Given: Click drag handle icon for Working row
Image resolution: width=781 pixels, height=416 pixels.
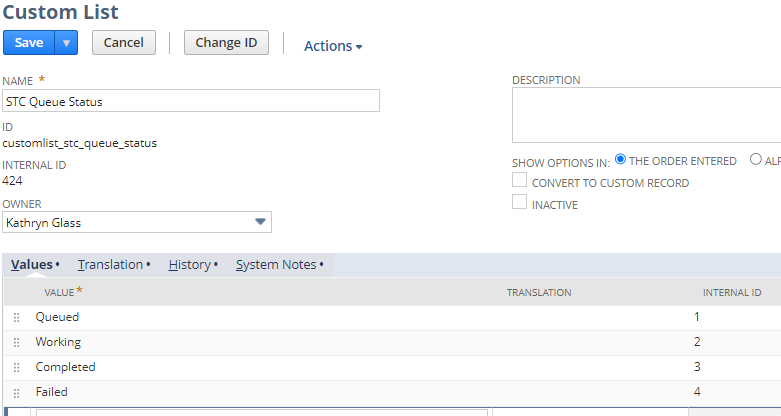Looking at the screenshot, I should [x=16, y=343].
